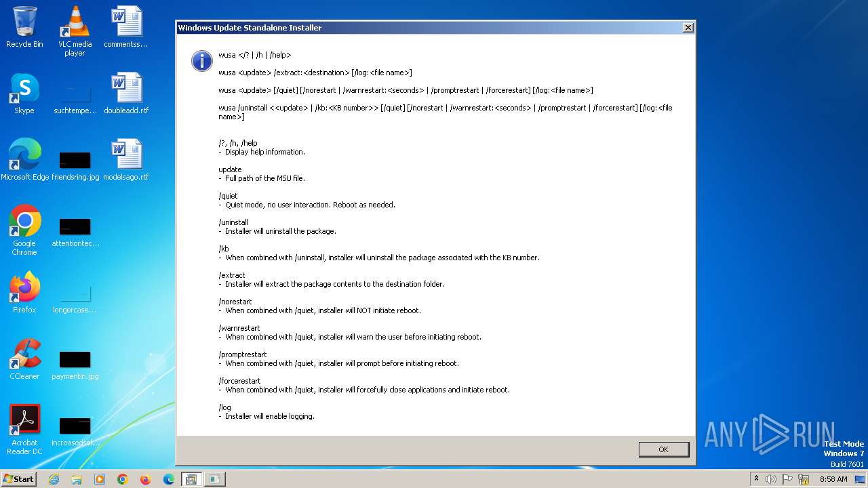Select the friendsring.jpg desktop file
Image resolution: width=868 pixels, height=488 pixels.
click(75, 165)
